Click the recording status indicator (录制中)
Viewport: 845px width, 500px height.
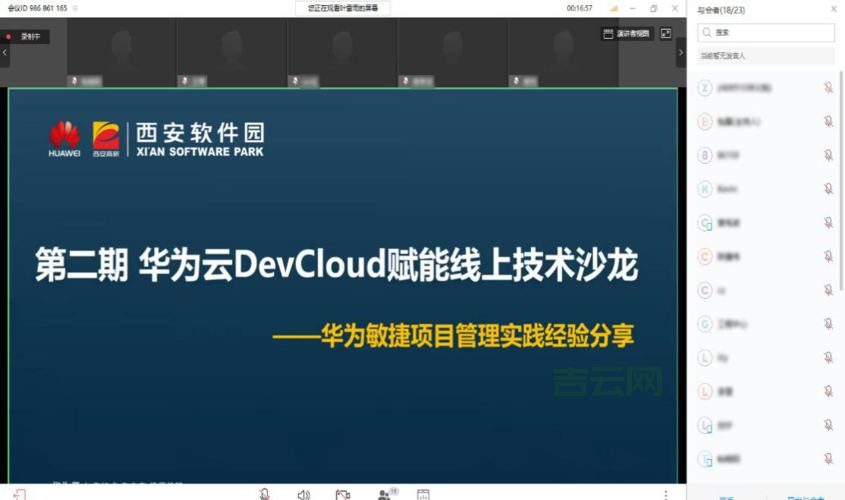[x=25, y=36]
